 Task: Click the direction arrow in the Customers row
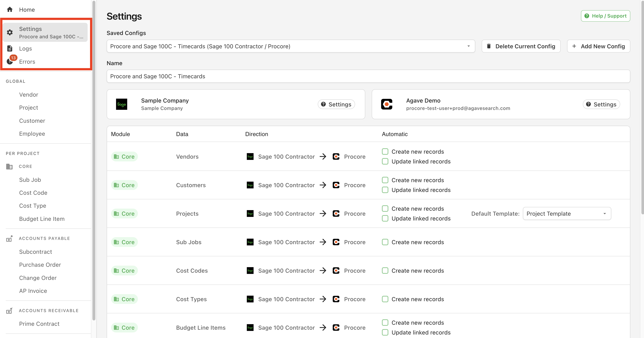pyautogui.click(x=323, y=185)
